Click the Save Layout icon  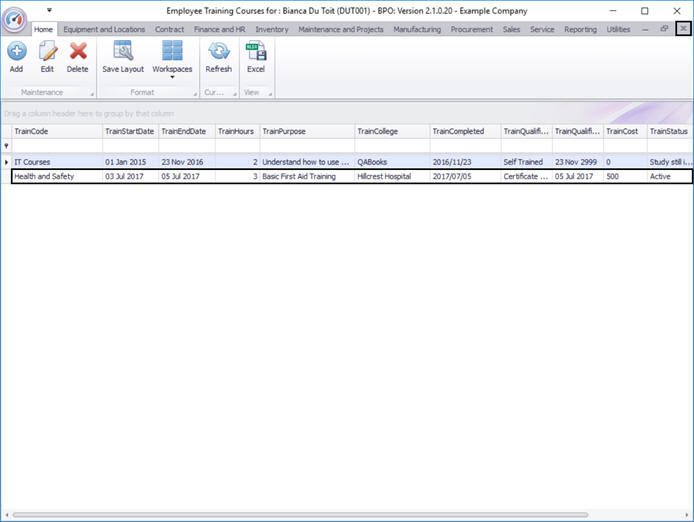(123, 51)
